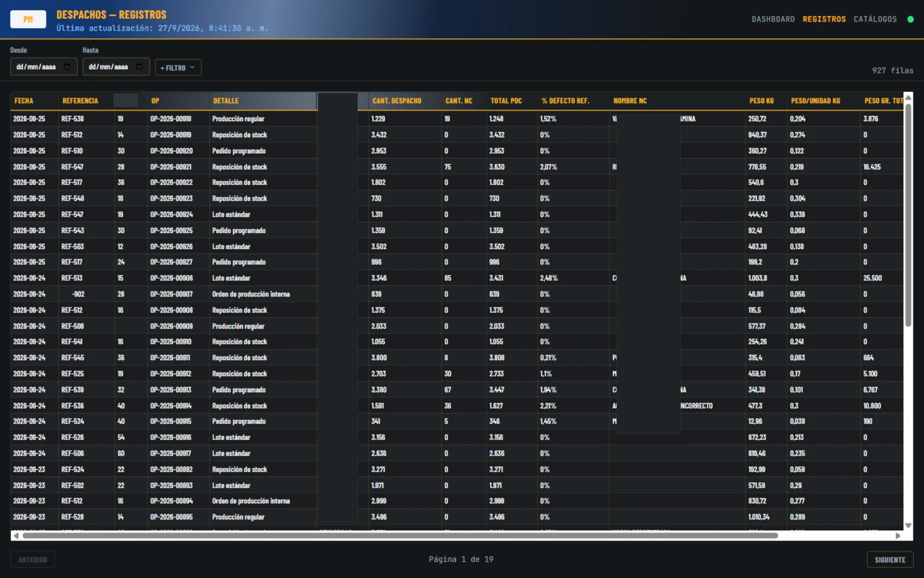Viewport: 924px width, 578px height.
Task: Focus the Desde date input field
Action: coord(44,66)
